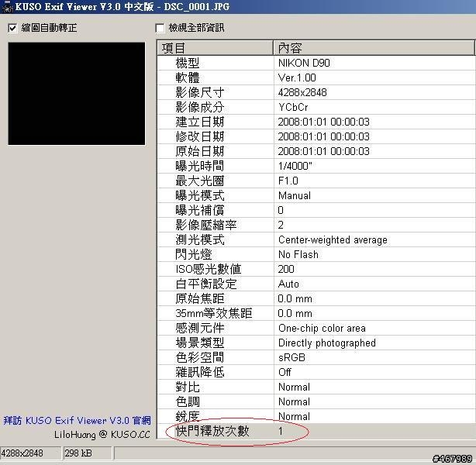
Task: Click the YCbCr value
Action: tap(293, 107)
